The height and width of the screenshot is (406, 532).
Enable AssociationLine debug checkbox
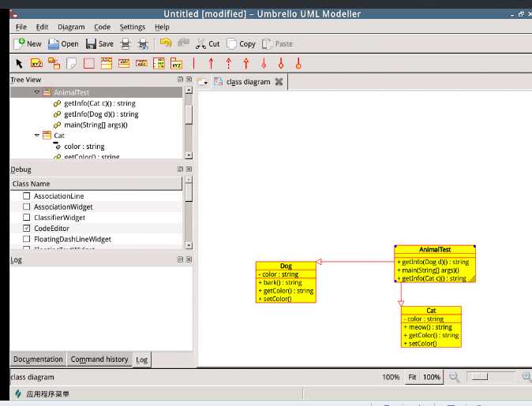tap(26, 196)
